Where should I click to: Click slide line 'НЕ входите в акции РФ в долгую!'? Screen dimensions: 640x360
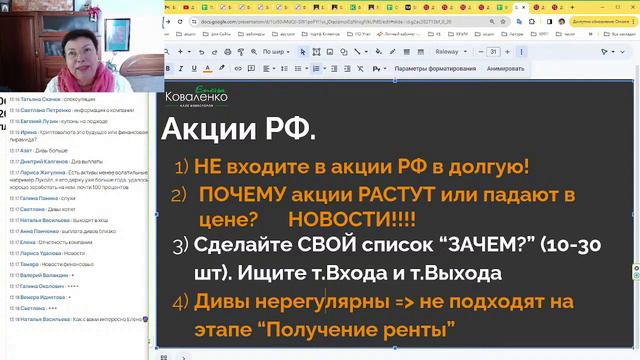click(361, 167)
